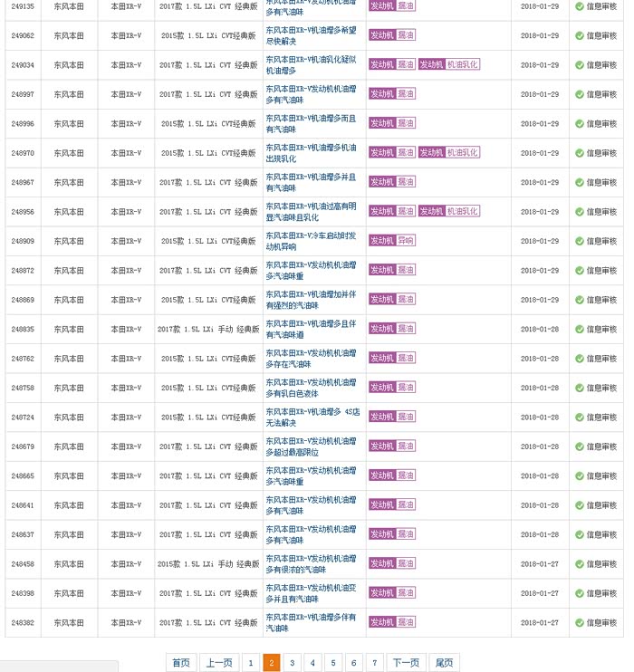The width and height of the screenshot is (634, 672).
Task: Go to page 3 of results
Action: 292,663
